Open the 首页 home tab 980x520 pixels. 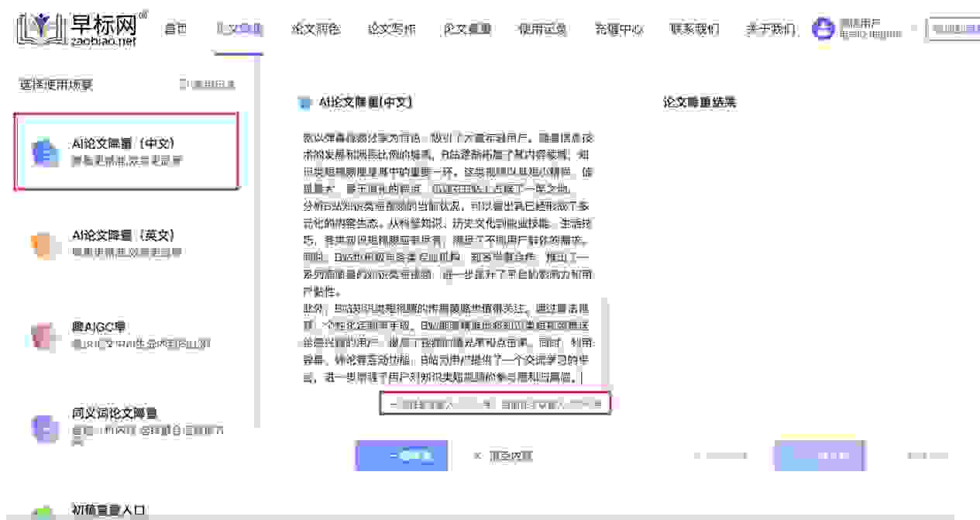click(x=176, y=29)
